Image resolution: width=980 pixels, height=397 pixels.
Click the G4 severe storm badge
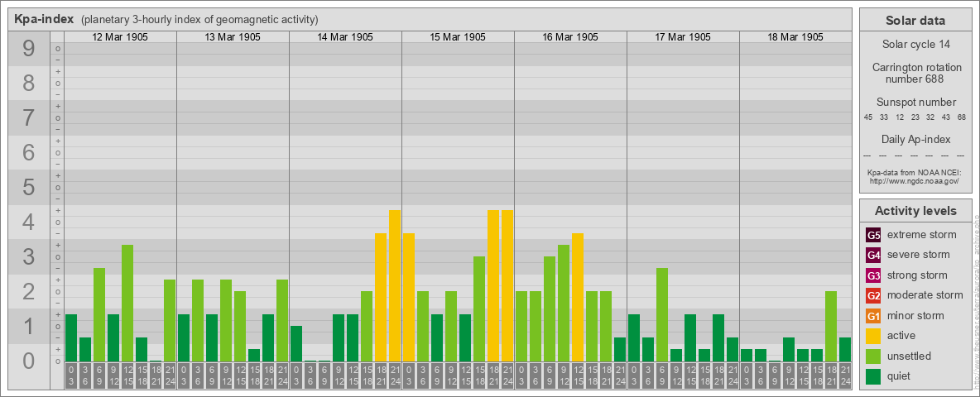tap(873, 256)
